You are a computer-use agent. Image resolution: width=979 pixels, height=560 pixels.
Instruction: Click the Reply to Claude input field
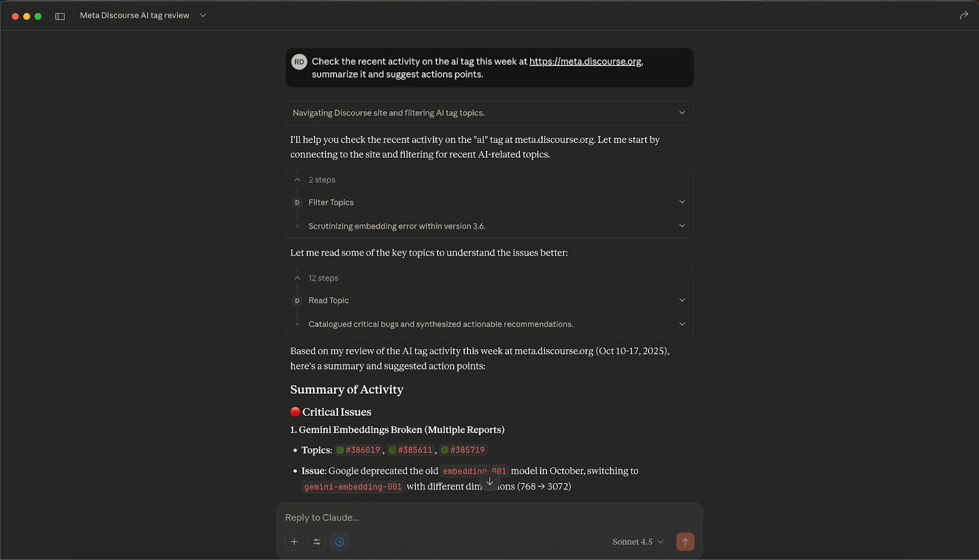coord(428,517)
